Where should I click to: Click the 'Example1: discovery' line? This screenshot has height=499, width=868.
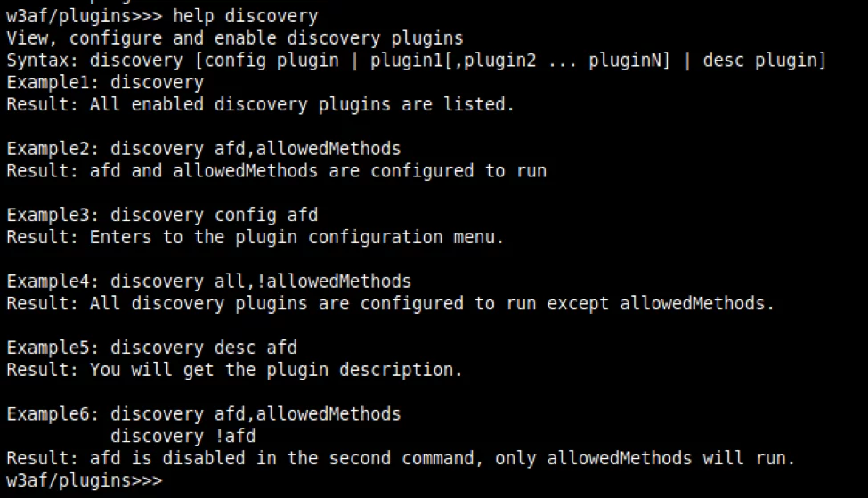(x=105, y=83)
